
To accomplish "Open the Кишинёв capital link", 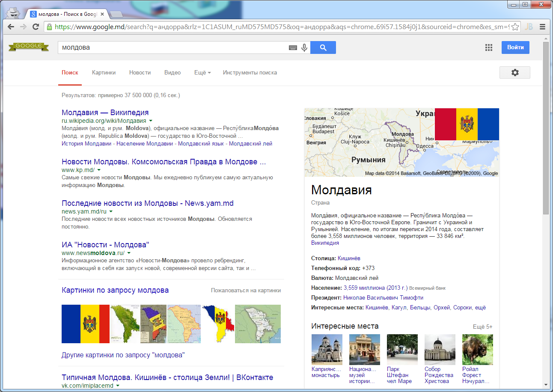I will [349, 258].
